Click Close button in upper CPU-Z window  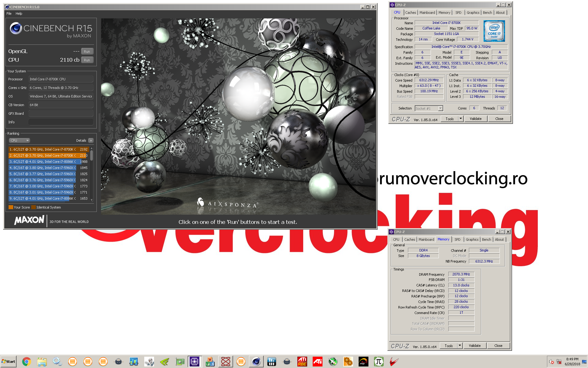[499, 119]
